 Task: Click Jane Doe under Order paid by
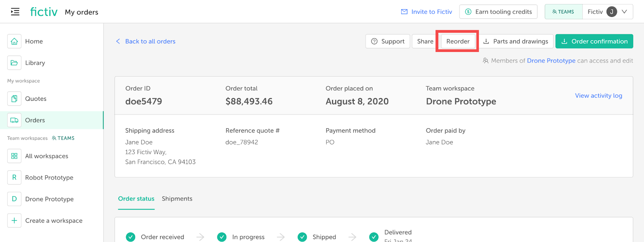440,142
